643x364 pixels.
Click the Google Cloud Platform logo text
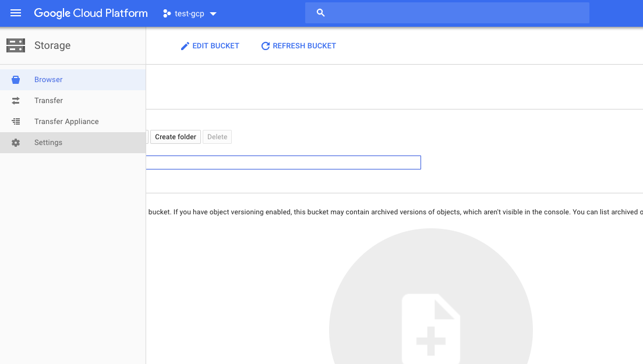[91, 13]
